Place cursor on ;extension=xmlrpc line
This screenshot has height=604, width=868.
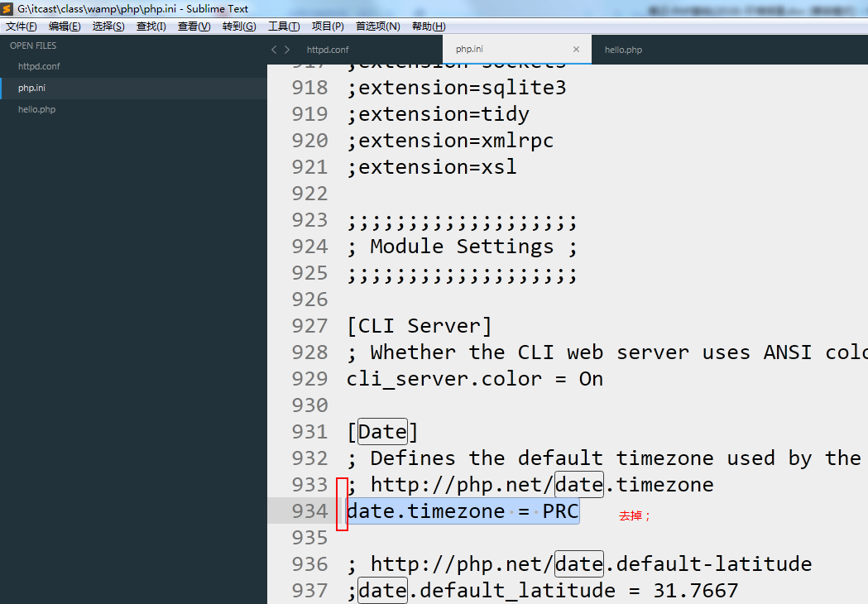tap(450, 141)
